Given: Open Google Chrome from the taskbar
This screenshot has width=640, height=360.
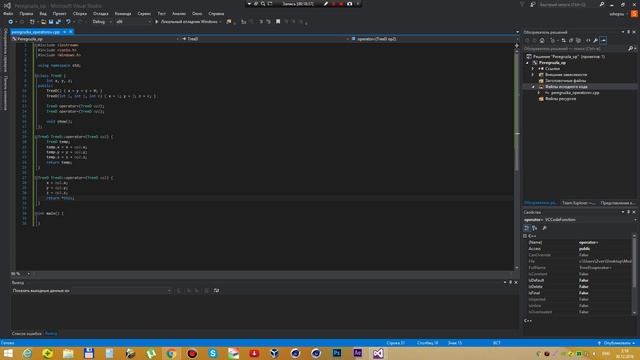Looking at the screenshot, I should click(171, 353).
